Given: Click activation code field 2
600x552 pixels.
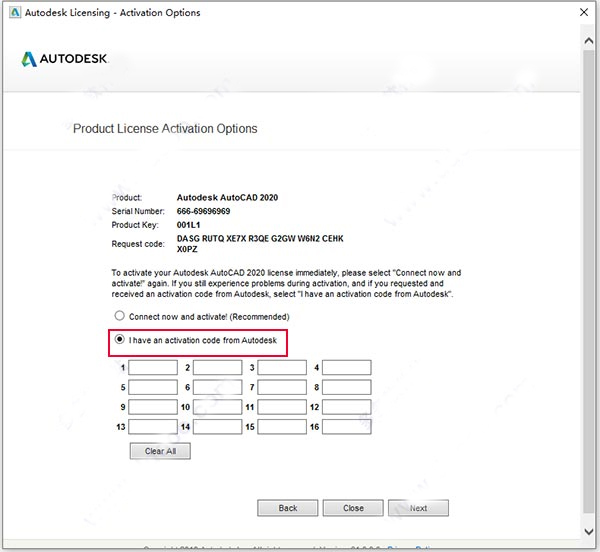Looking at the screenshot, I should point(217,367).
